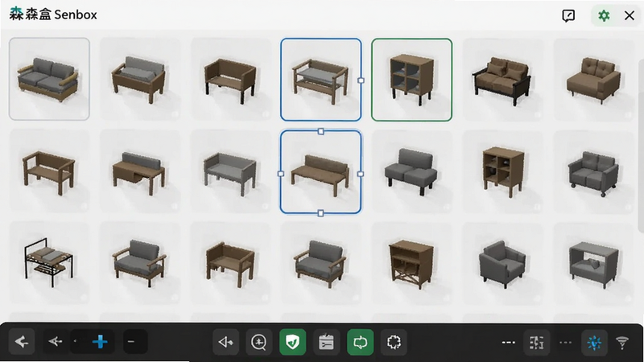This screenshot has width=644, height=362.
Task: Pick the wooden desk bench with gray backrest
Action: pos(140,171)
